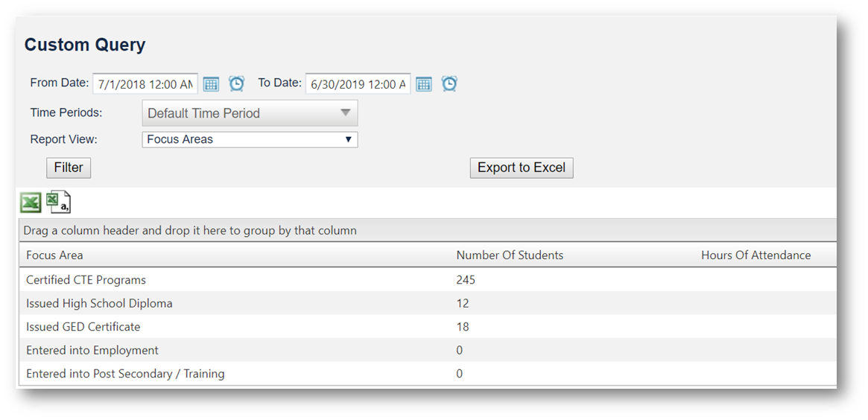Viewport: 868px width, 420px height.
Task: Open the Report View dropdown
Action: (250, 139)
